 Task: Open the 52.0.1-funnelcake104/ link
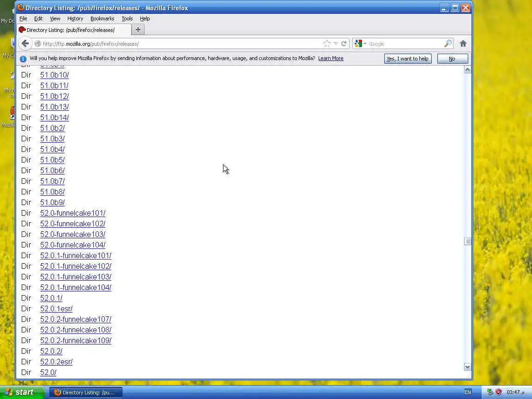click(x=76, y=287)
